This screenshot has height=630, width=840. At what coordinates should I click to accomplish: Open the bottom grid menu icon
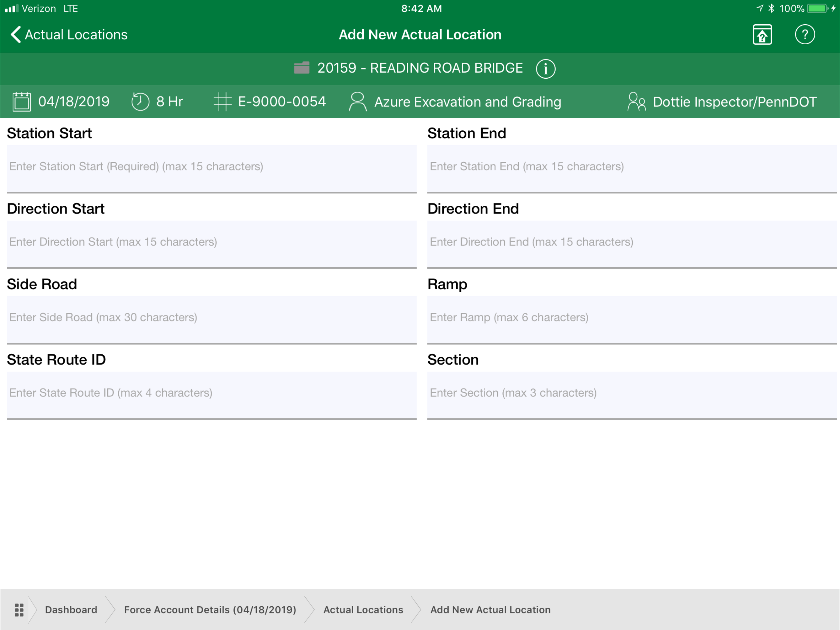tap(19, 609)
